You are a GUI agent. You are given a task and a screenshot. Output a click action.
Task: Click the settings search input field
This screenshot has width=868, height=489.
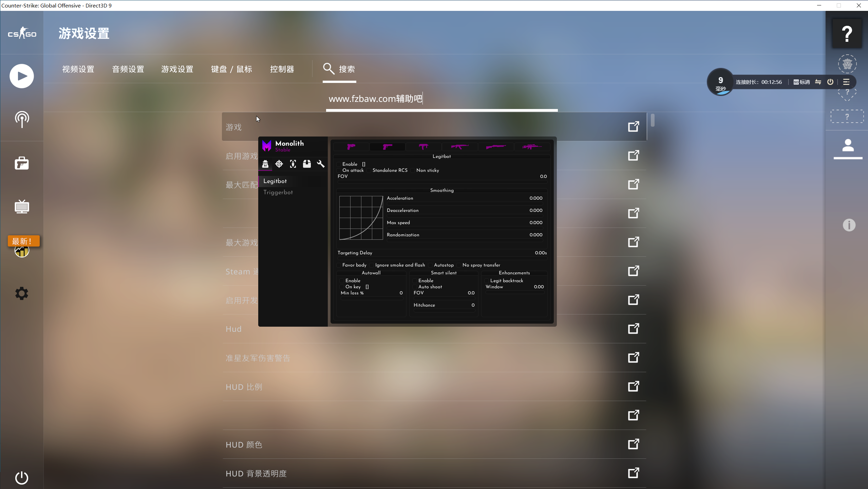(x=441, y=99)
